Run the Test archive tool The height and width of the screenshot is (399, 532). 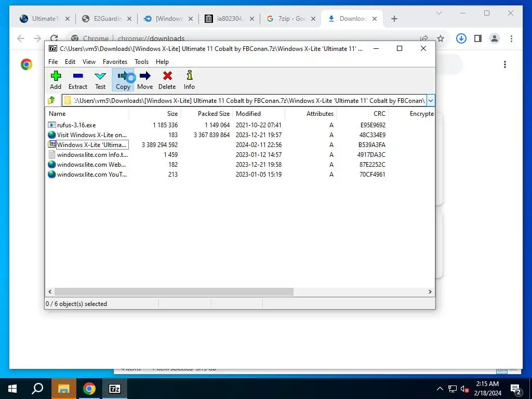coord(100,80)
